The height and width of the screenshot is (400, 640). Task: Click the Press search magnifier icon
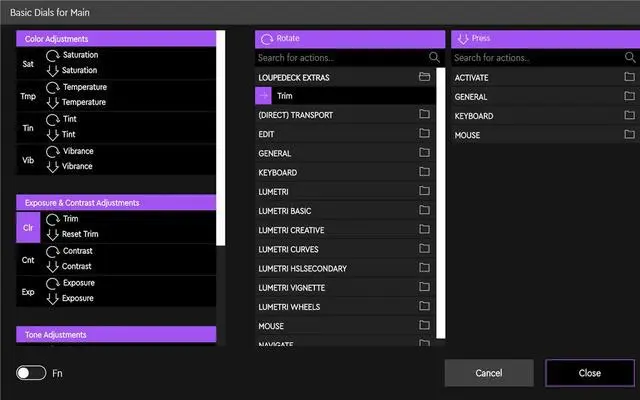tap(630, 58)
